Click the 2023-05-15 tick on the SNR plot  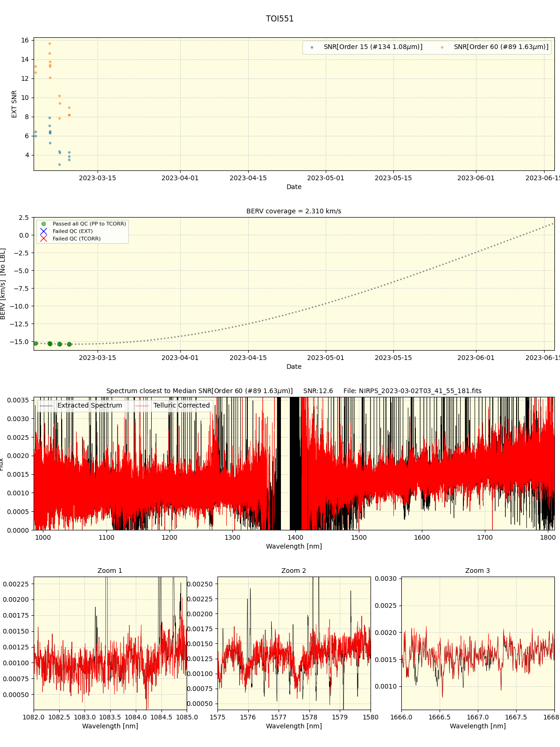coord(393,178)
